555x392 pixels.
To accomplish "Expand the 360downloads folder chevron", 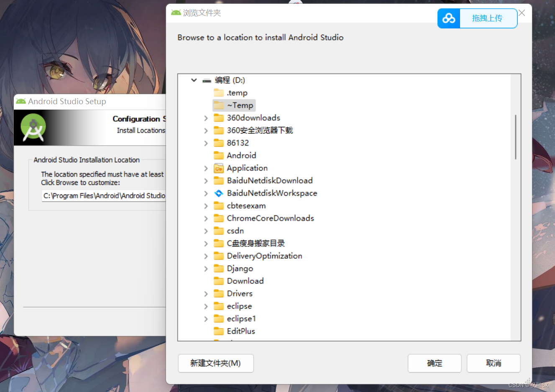I will coord(206,118).
